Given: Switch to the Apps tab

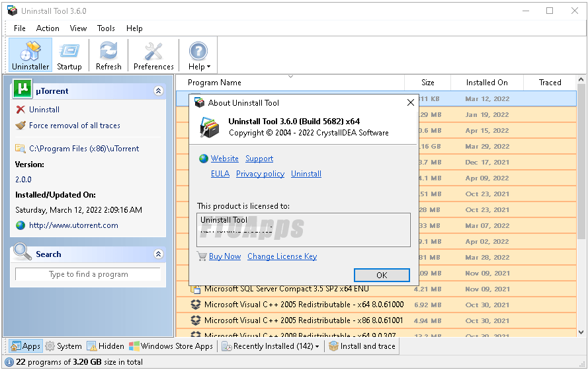Looking at the screenshot, I should [x=26, y=346].
